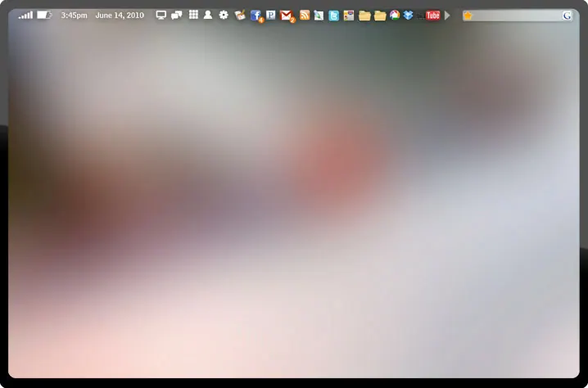Open the chat bubbles icon
This screenshot has width=588, height=388.
pyautogui.click(x=177, y=15)
